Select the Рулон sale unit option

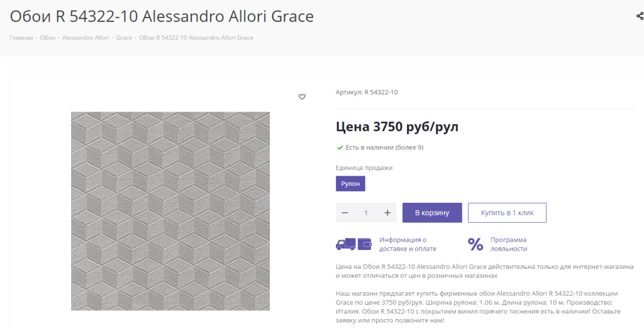pyautogui.click(x=350, y=184)
